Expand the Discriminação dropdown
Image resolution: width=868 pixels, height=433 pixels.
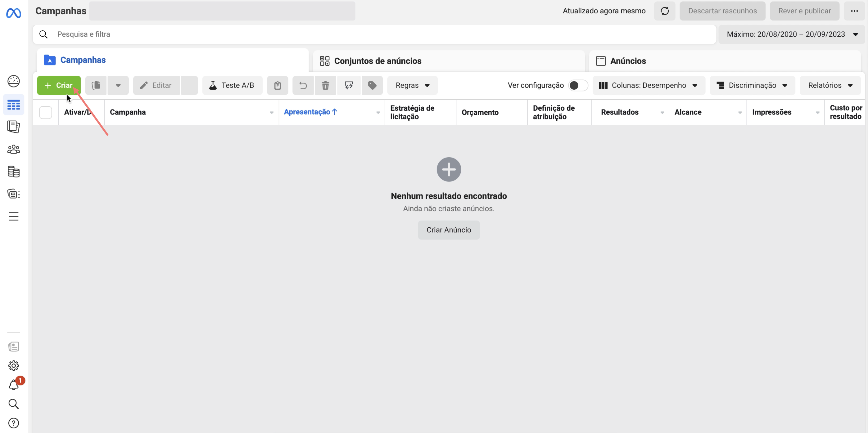tap(752, 86)
